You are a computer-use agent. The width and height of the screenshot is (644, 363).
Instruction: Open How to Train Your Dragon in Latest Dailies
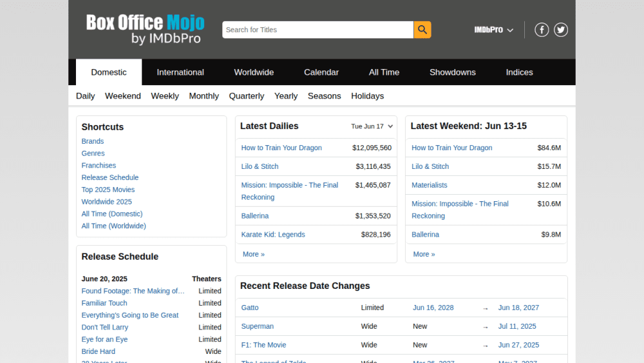coord(281,148)
